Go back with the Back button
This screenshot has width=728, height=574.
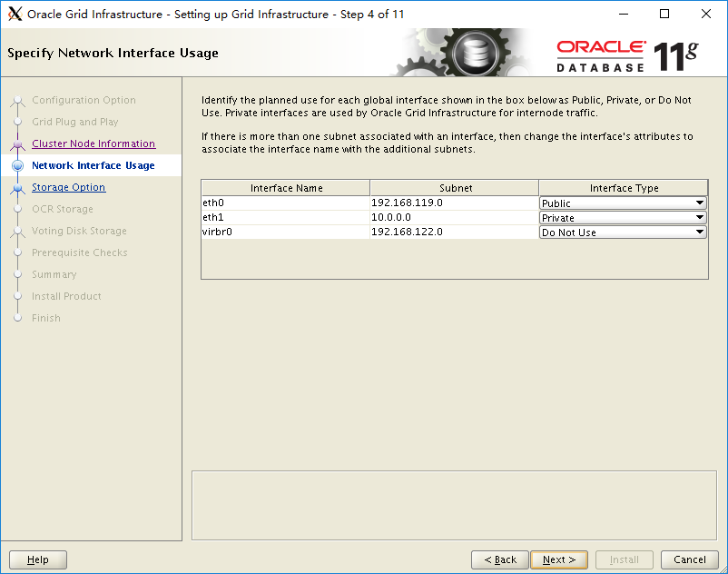click(500, 559)
